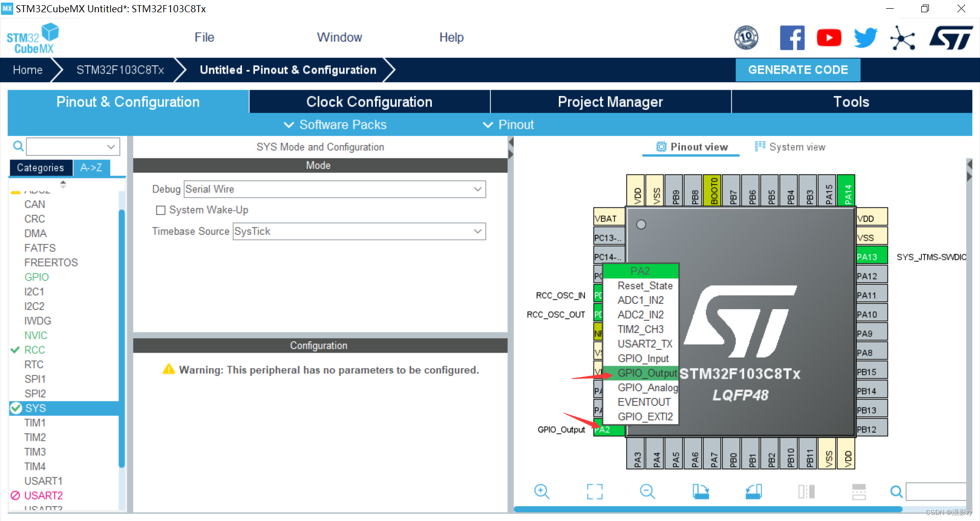Click the pinout horizontal scrollbar
Viewport: 980px width, 521px height.
[708, 509]
